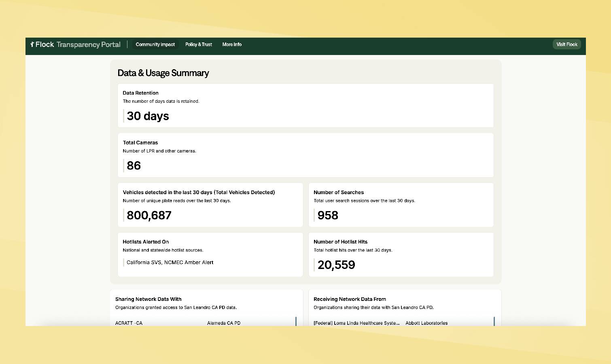Select the 20,559 hotlist hits value
This screenshot has width=611, height=364.
[336, 265]
